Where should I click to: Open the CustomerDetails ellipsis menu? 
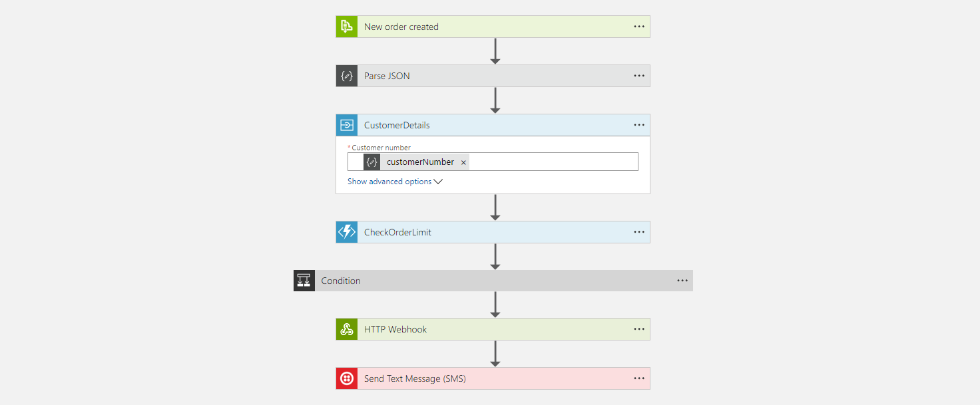tap(639, 125)
